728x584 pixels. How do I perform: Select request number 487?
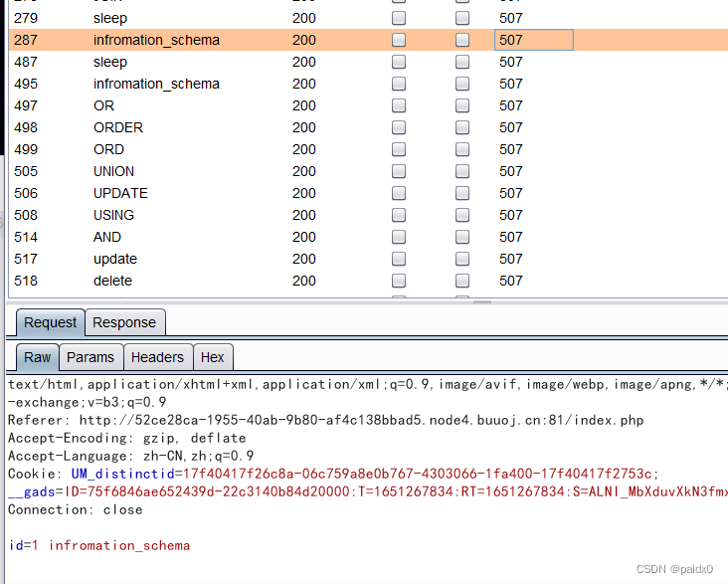click(26, 62)
